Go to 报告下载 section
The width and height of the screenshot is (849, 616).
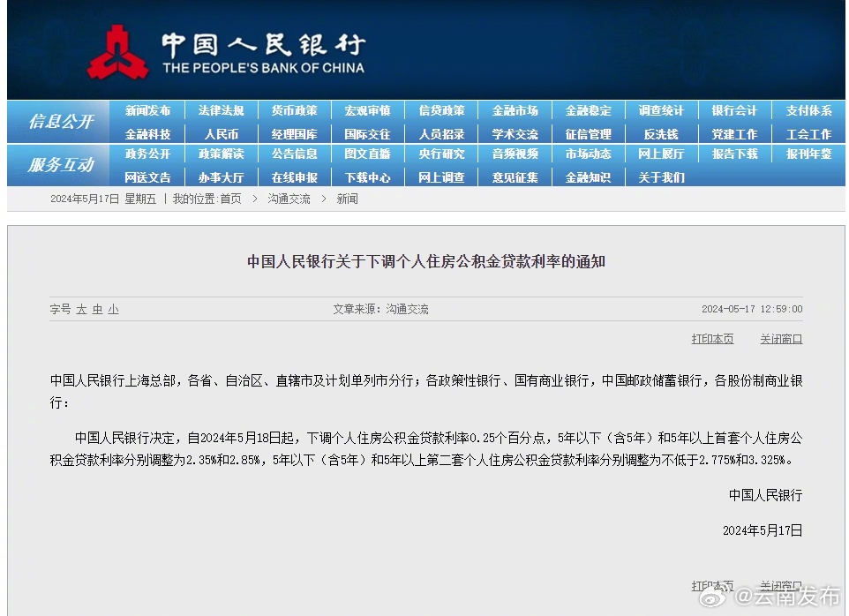coord(734,154)
